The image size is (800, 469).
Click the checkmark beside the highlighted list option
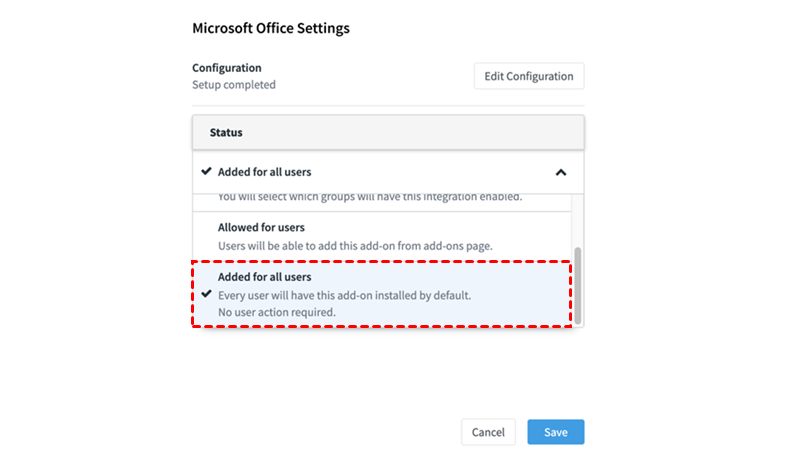coord(206,294)
